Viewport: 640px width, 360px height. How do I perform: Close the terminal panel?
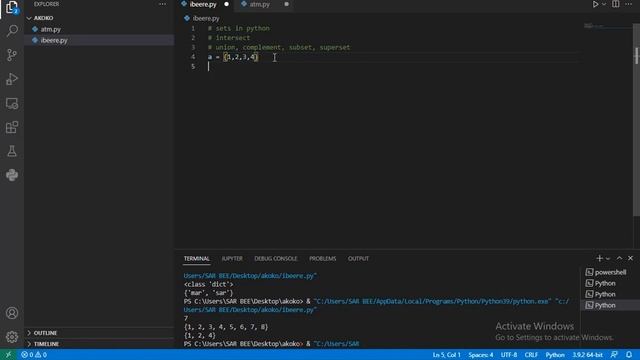[x=631, y=258]
